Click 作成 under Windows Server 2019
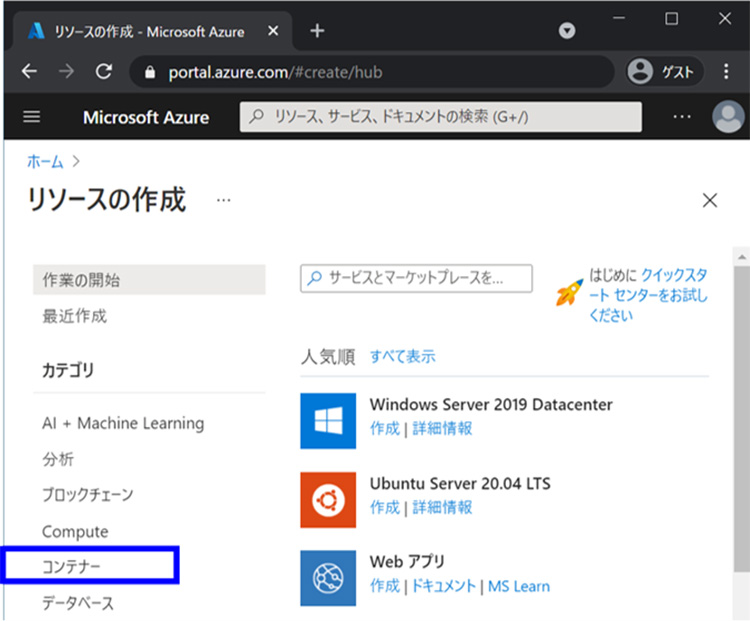The width and height of the screenshot is (750, 621). [x=385, y=429]
